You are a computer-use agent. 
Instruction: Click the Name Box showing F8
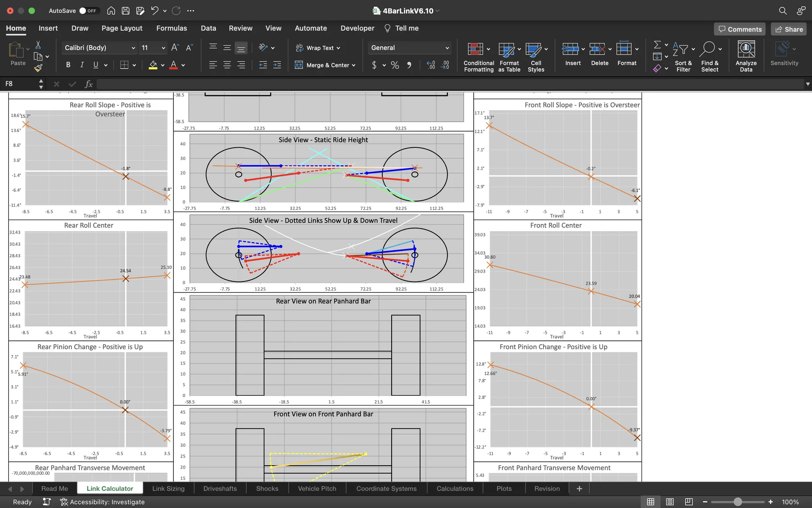pos(19,84)
